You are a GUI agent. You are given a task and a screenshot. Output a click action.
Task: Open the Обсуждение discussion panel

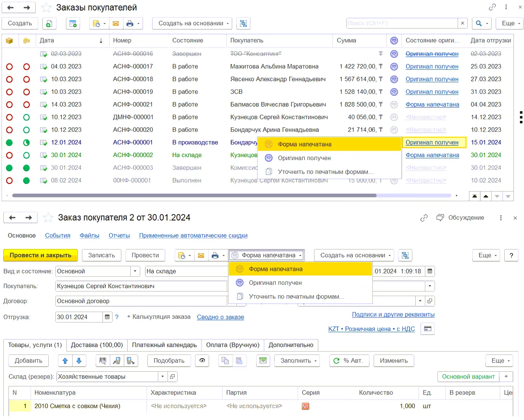coord(461,218)
